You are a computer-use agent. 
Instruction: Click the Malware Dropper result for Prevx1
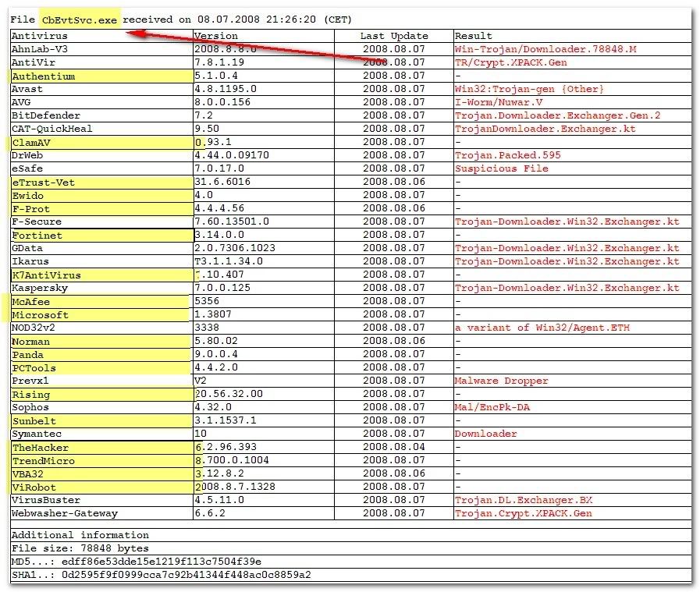coord(501,381)
